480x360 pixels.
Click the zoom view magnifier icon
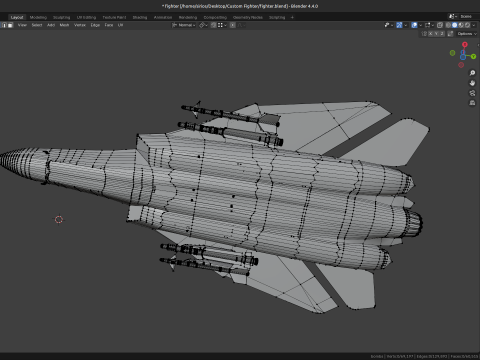pyautogui.click(x=472, y=73)
